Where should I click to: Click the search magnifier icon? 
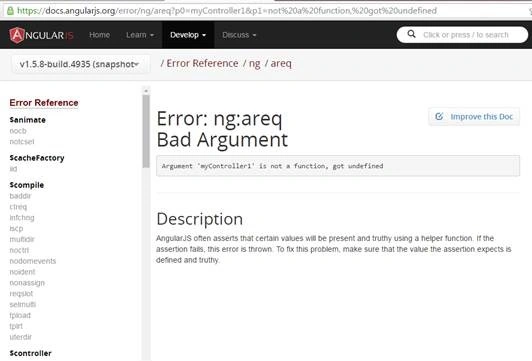411,34
